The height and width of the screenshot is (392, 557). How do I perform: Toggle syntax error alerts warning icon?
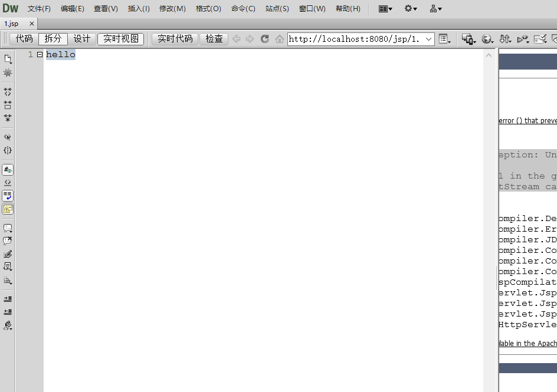[x=8, y=209]
